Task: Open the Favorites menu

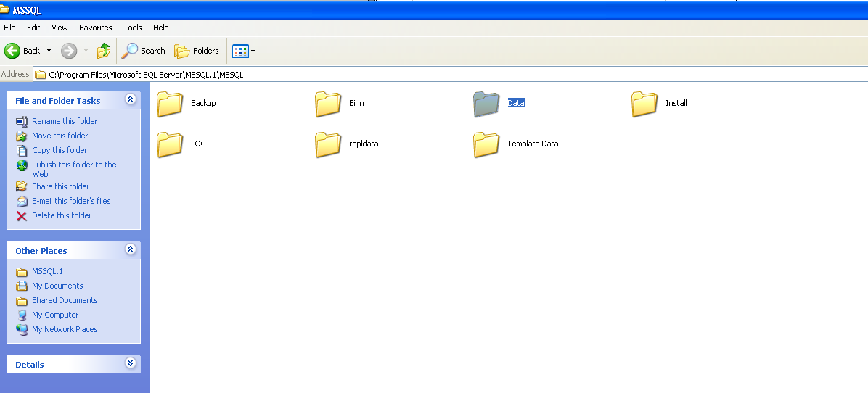Action: pyautogui.click(x=95, y=28)
